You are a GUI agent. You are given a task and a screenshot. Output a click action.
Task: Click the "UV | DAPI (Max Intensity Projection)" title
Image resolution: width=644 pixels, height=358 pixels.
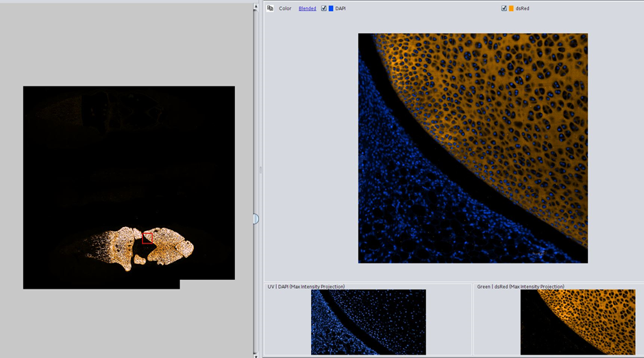[306, 287]
